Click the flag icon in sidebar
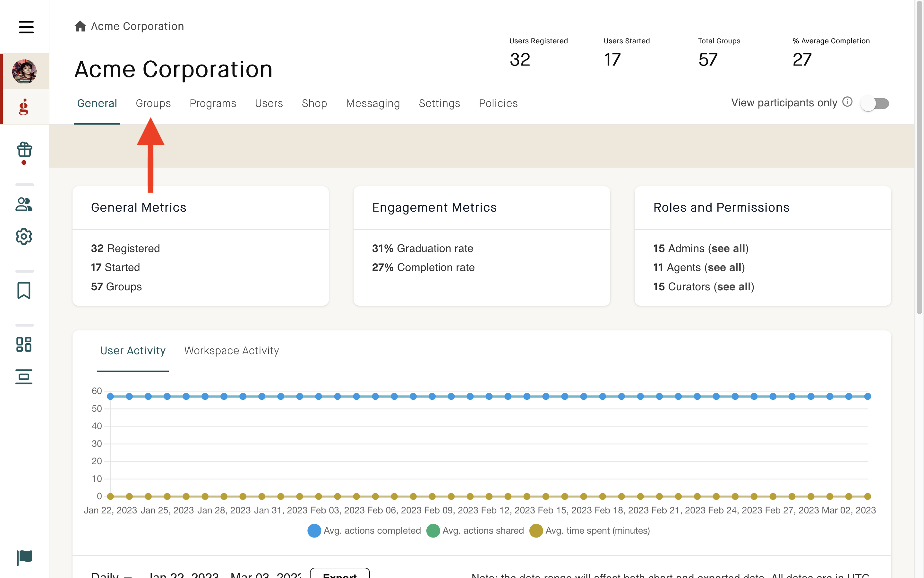 [x=24, y=557]
